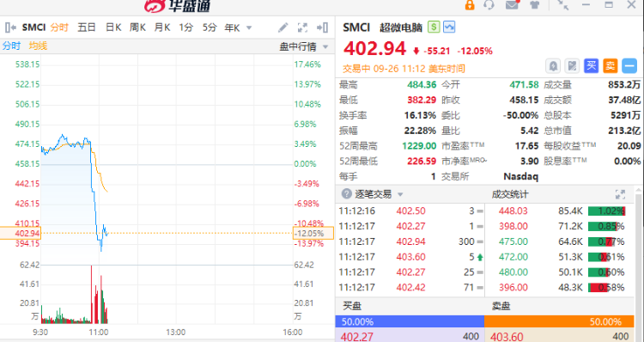Image resolution: width=644 pixels, height=342 pixels.
Task: Switch to the 日K chart tab
Action: point(113,27)
